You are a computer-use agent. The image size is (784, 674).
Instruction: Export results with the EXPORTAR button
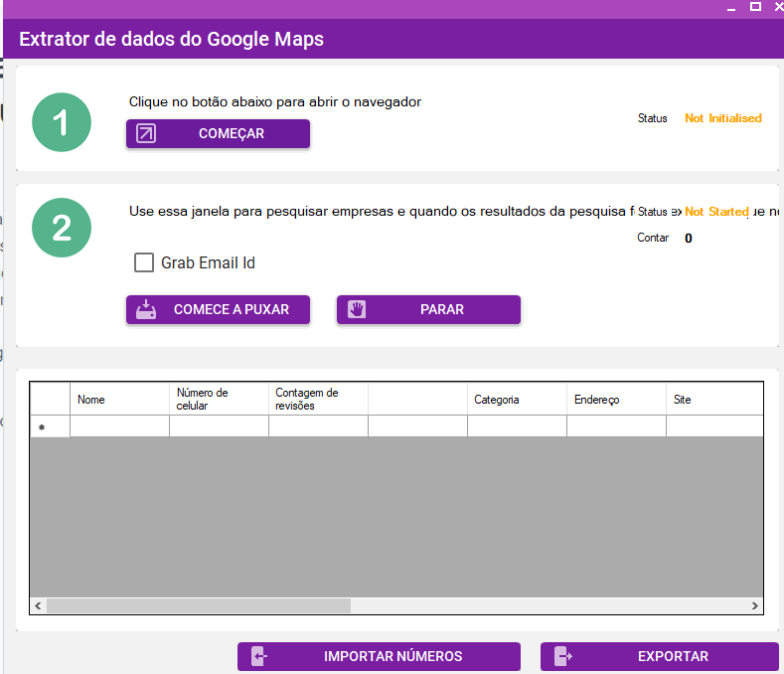pyautogui.click(x=660, y=656)
